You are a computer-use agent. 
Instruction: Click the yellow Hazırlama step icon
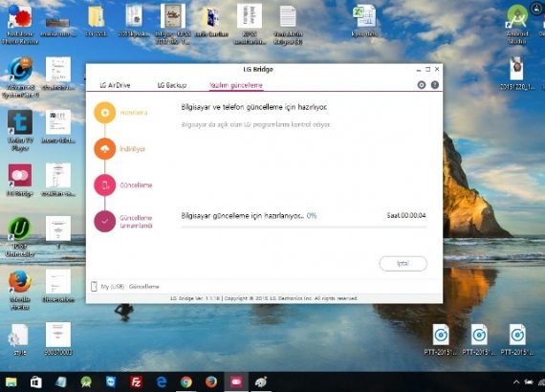click(104, 113)
